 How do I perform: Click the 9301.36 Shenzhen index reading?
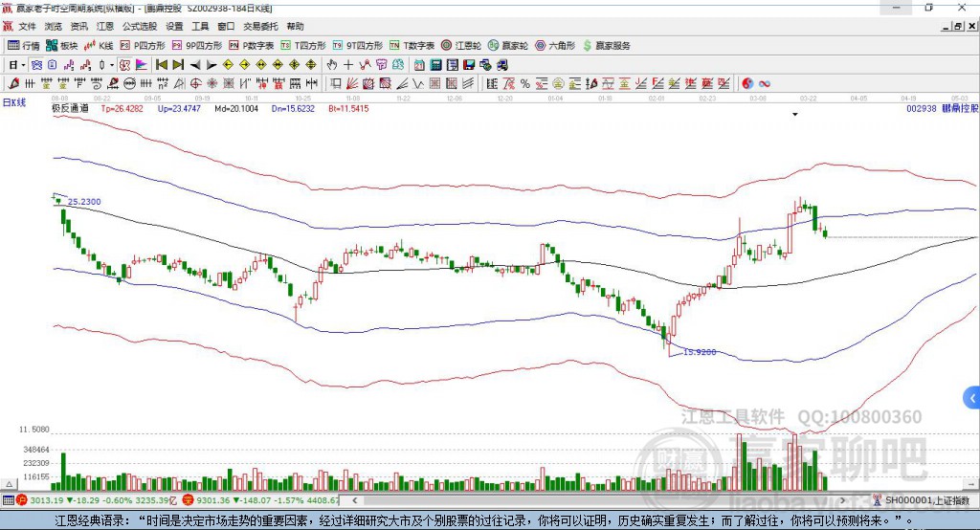(213, 500)
